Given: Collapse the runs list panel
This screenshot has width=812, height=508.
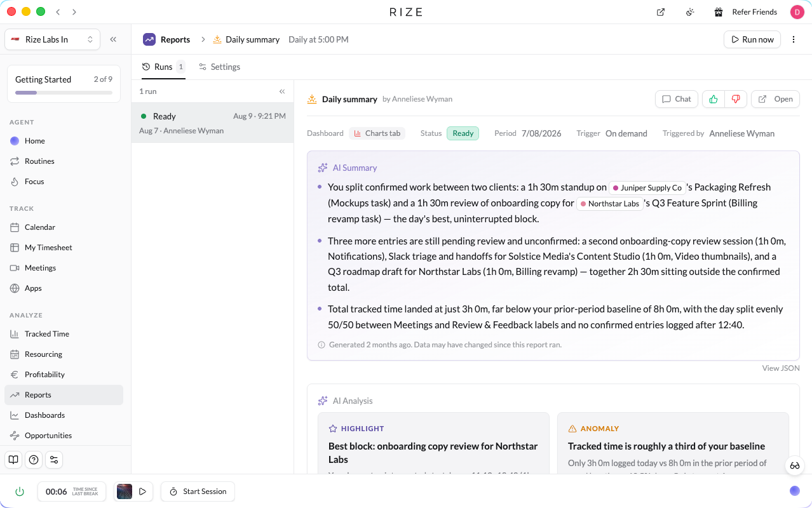Looking at the screenshot, I should (x=282, y=91).
